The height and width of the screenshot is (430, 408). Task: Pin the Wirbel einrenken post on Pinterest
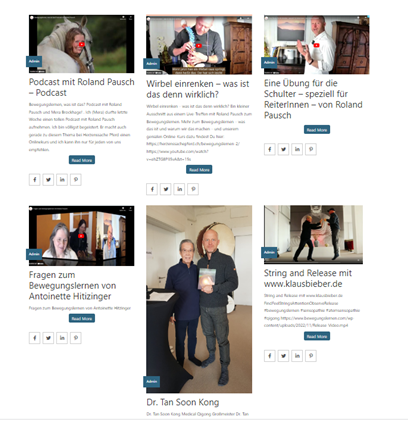click(x=193, y=189)
